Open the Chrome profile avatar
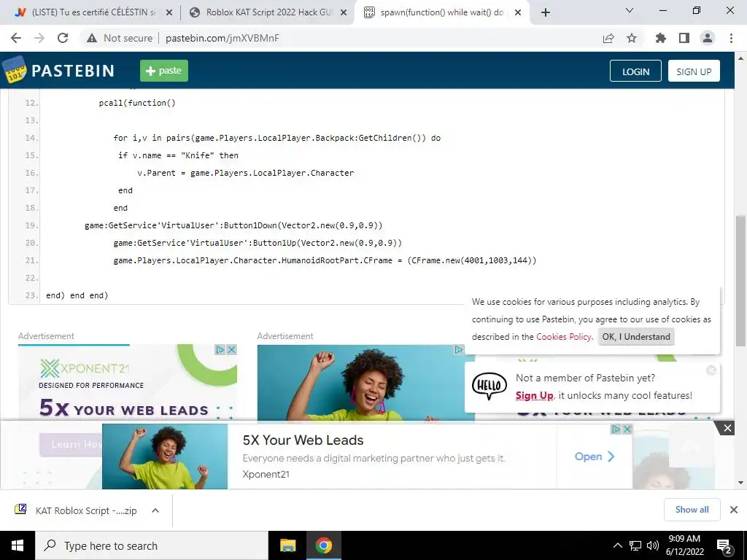 pos(708,38)
